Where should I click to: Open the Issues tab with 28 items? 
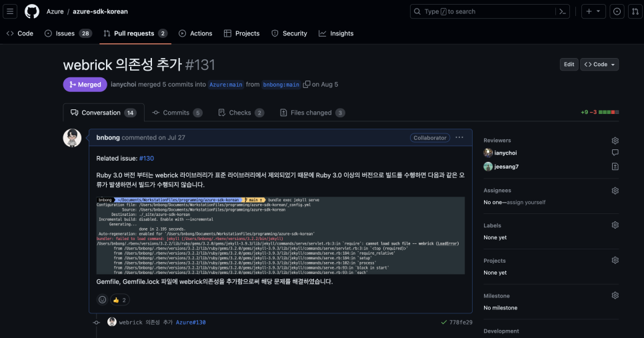point(68,33)
